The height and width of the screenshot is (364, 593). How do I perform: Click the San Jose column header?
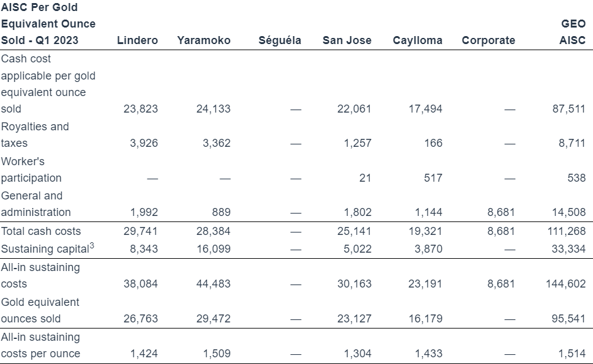(x=347, y=40)
